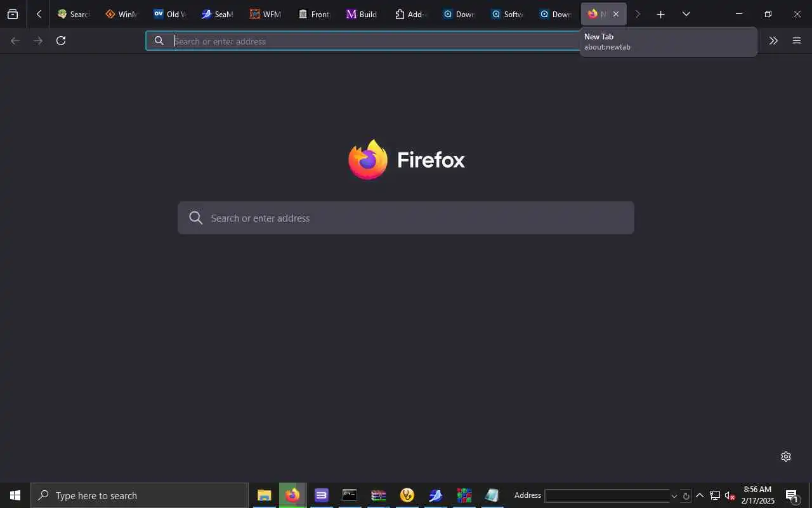
Task: Open Firefox View pinned icon
Action: 13,14
